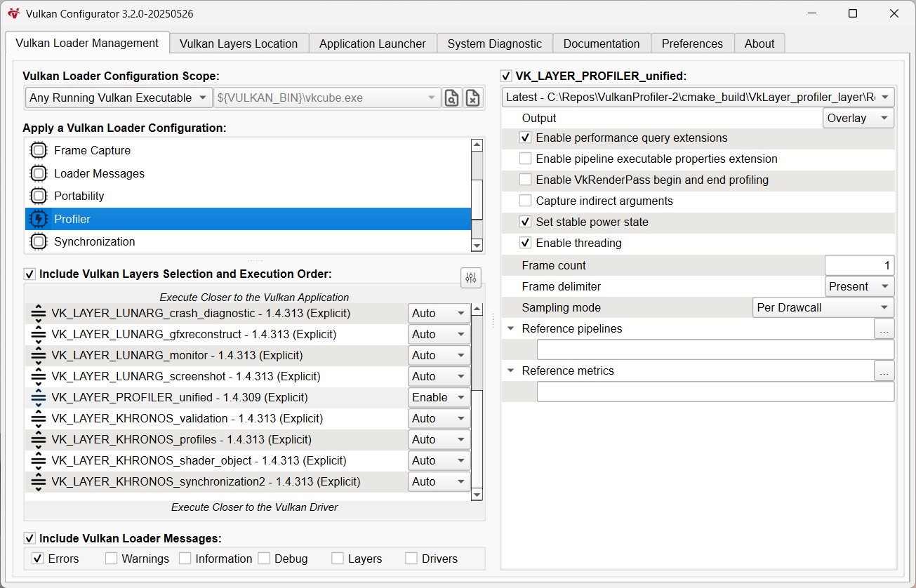This screenshot has width=916, height=588.
Task: Open the About tab
Action: click(x=759, y=44)
